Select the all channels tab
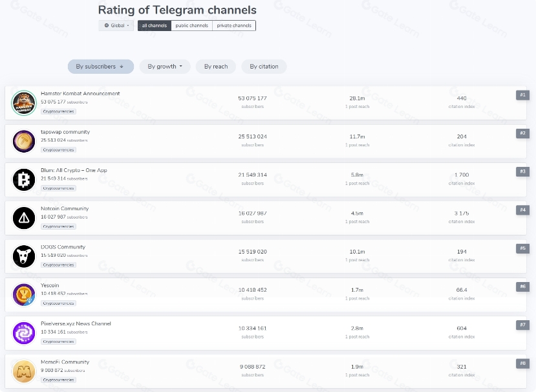Viewport: 536px width, 392px height. [155, 26]
